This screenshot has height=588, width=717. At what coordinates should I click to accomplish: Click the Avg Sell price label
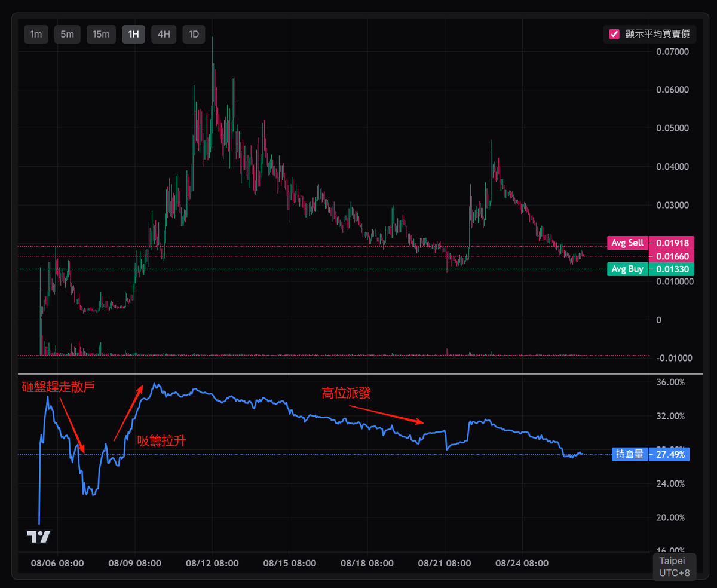coord(627,243)
